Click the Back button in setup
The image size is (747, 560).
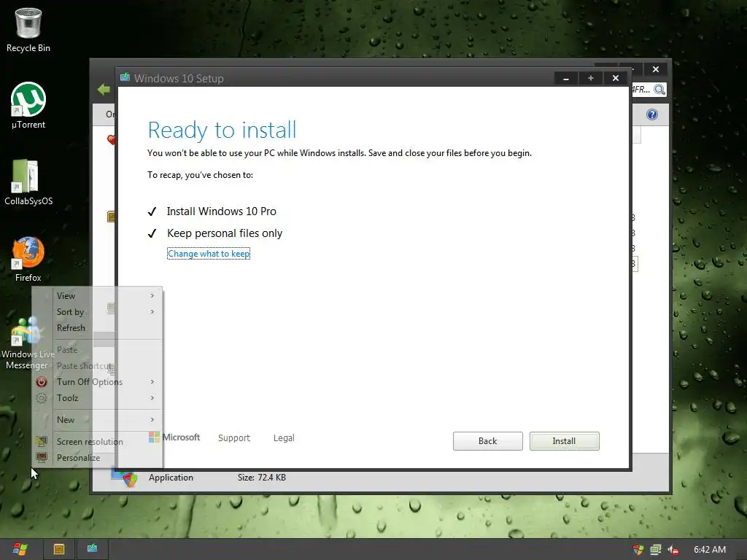[x=487, y=441]
